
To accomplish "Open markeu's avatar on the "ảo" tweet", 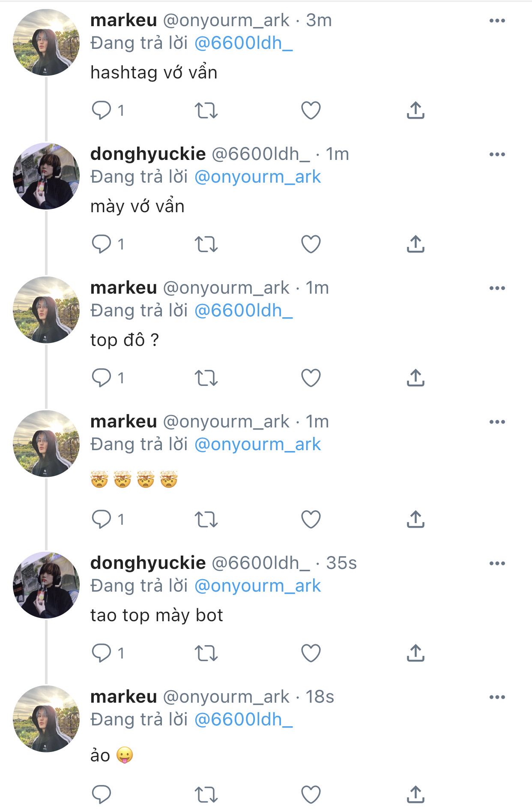I will 46,719.
